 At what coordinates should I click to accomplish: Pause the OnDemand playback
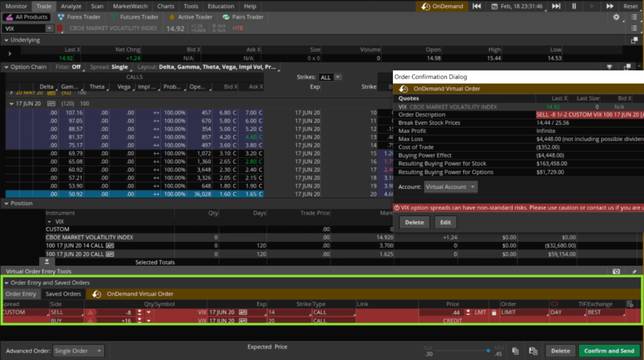pos(574,6)
